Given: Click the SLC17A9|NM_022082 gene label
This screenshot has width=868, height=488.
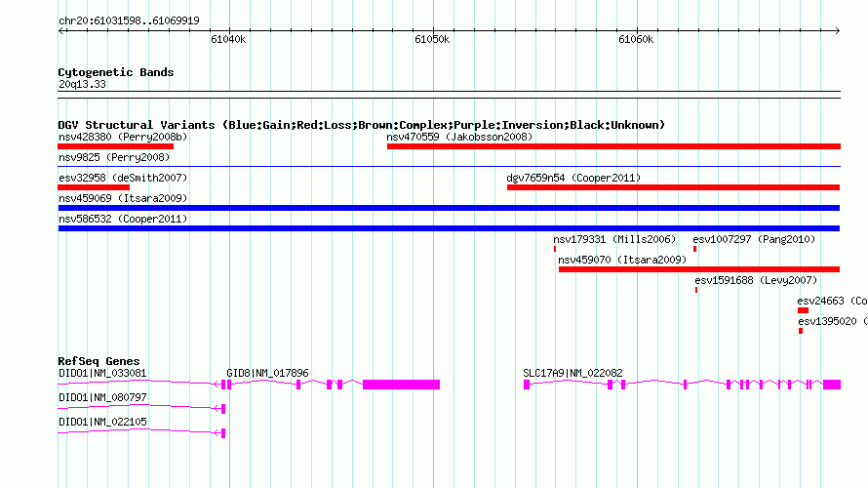Looking at the screenshot, I should (572, 374).
